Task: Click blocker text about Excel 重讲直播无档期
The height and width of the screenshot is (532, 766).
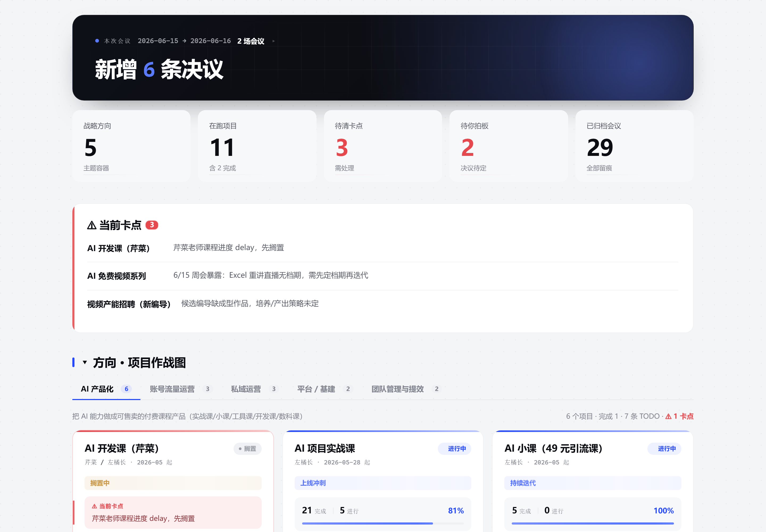Action: pyautogui.click(x=271, y=275)
